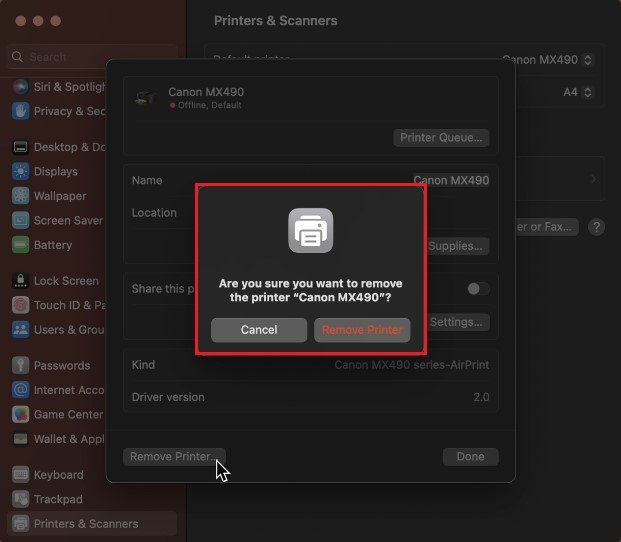This screenshot has width=621, height=542.
Task: Select the Passwords key icon
Action: click(x=21, y=365)
